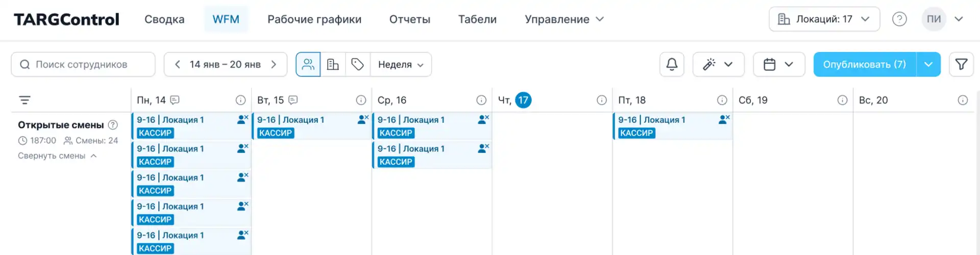Open Tuesday 9-16 Локация 1 shift

(311, 126)
